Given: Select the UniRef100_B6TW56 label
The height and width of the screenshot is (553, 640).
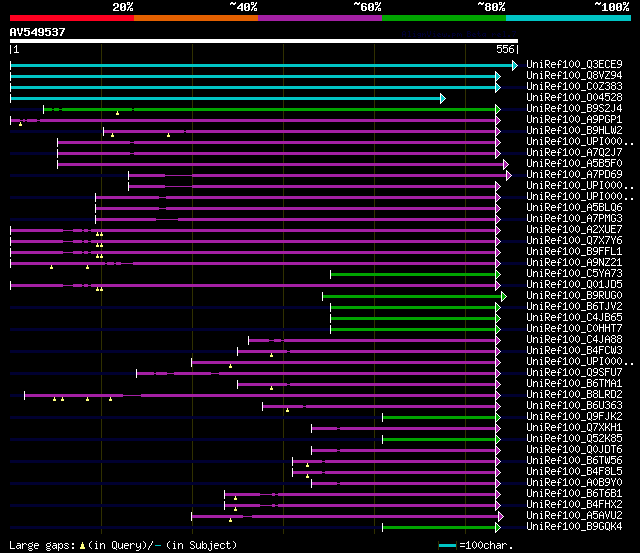Looking at the screenshot, I should coord(574,461).
